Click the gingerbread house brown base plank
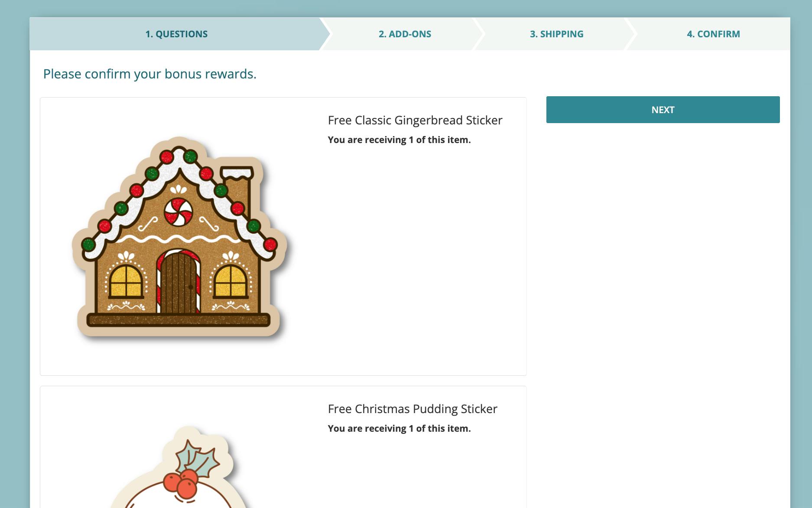The image size is (812, 508). point(179,320)
